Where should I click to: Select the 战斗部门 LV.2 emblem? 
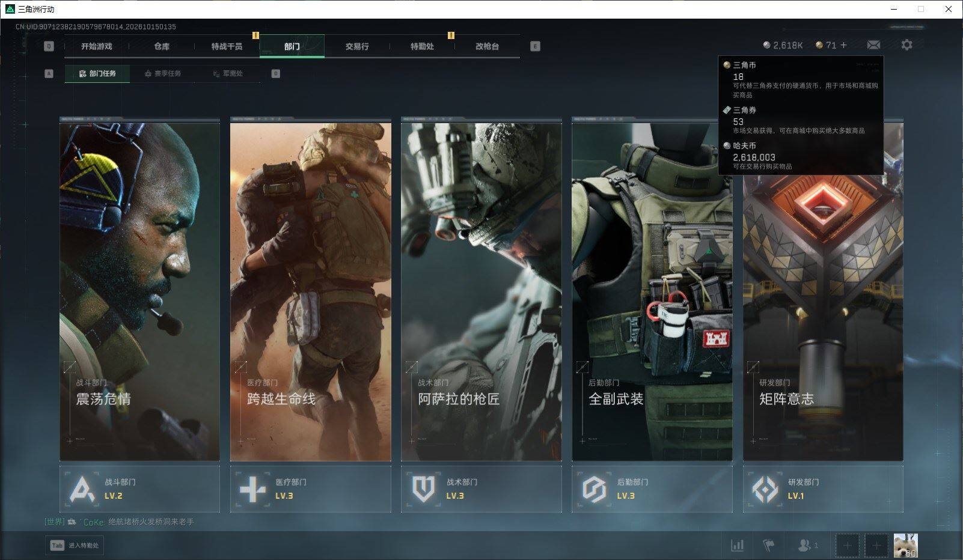(x=83, y=489)
